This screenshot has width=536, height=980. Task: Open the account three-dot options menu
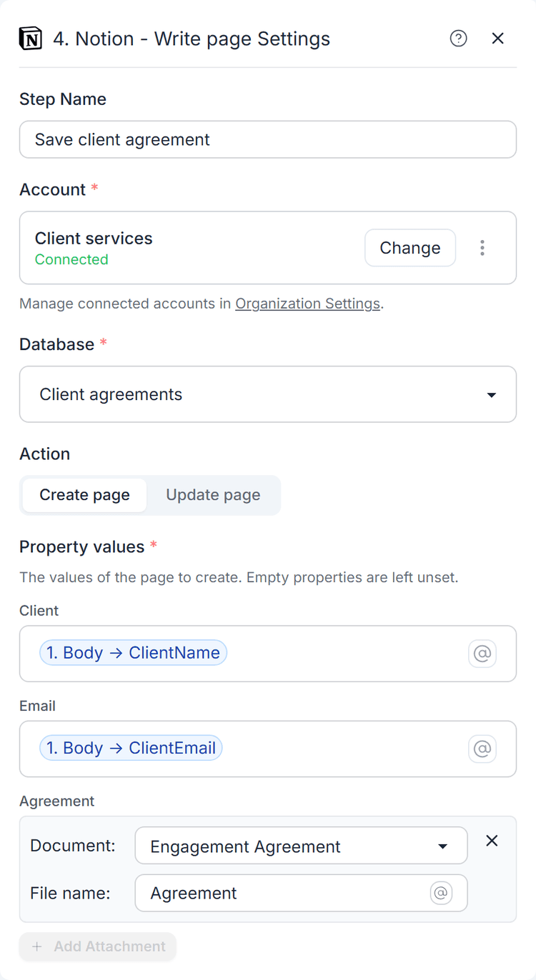pyautogui.click(x=482, y=248)
